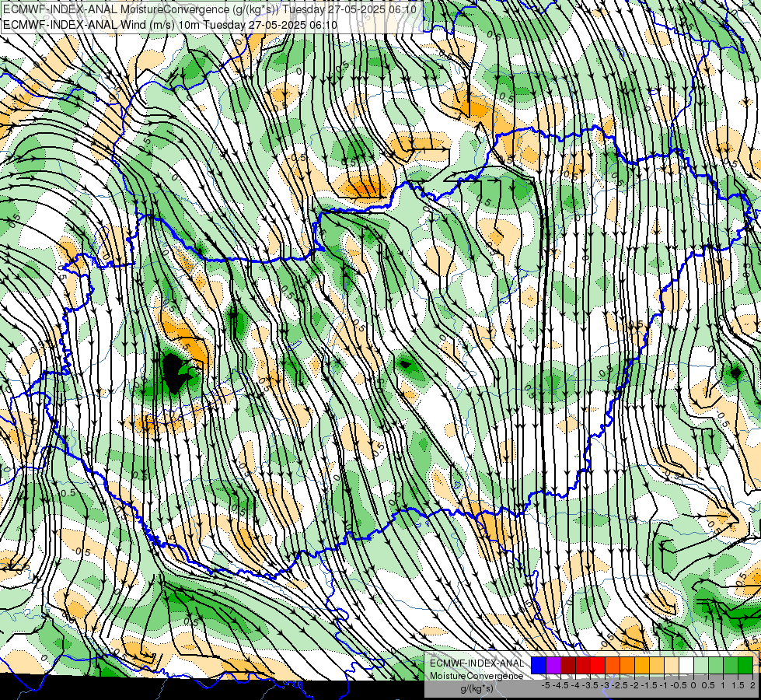Select the darkest red legend swatch above -4

tap(568, 666)
